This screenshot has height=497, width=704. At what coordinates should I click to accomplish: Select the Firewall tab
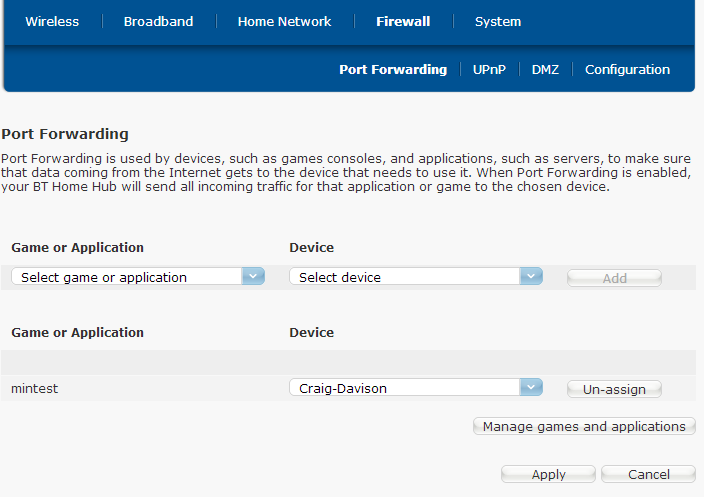403,21
